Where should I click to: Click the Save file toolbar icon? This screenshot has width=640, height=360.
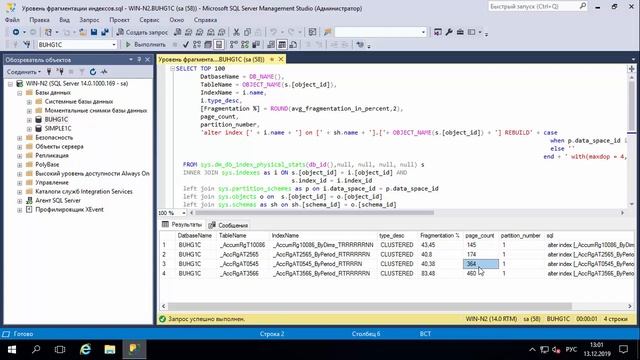(94, 32)
